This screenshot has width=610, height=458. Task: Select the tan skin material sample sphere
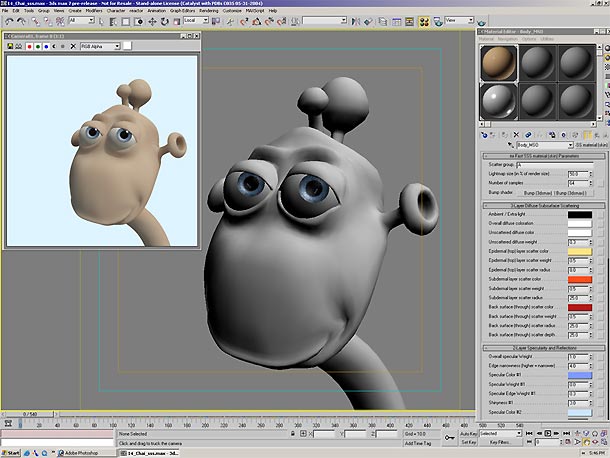pos(499,65)
